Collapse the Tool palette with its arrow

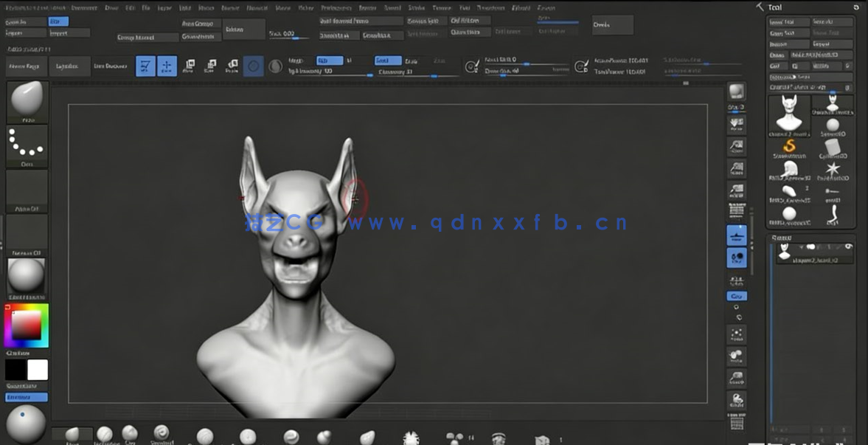point(762,7)
